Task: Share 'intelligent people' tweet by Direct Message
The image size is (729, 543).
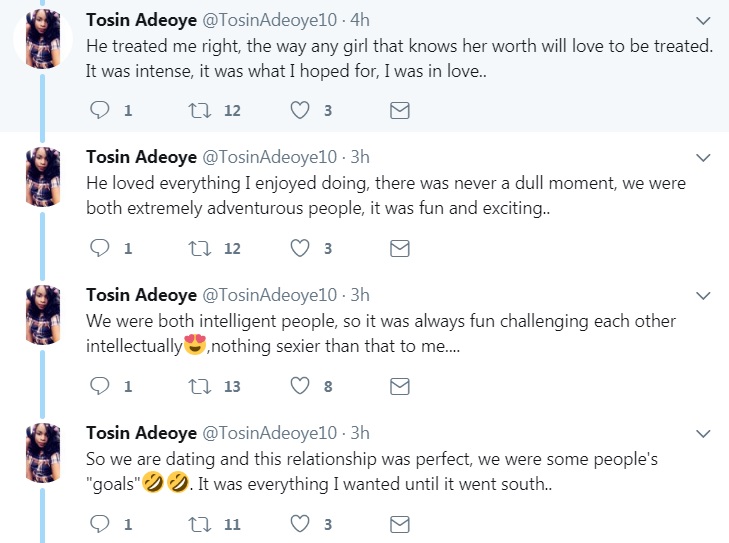Action: pyautogui.click(x=399, y=386)
